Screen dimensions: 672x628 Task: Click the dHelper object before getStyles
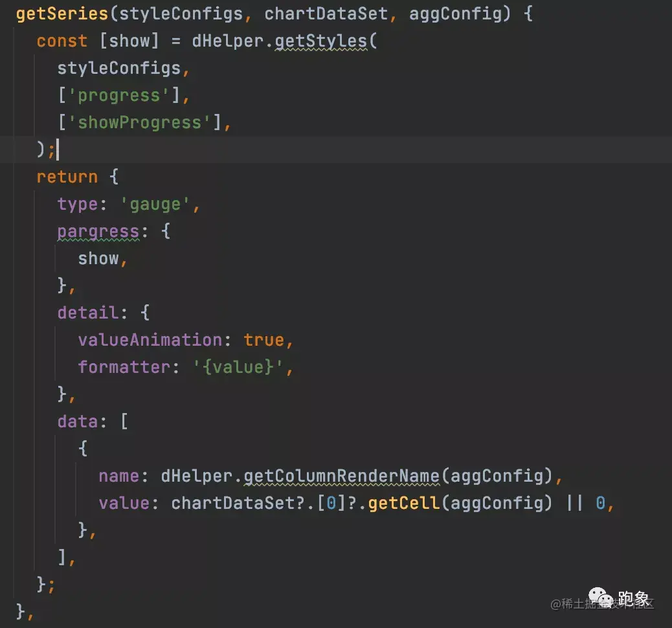(x=228, y=41)
